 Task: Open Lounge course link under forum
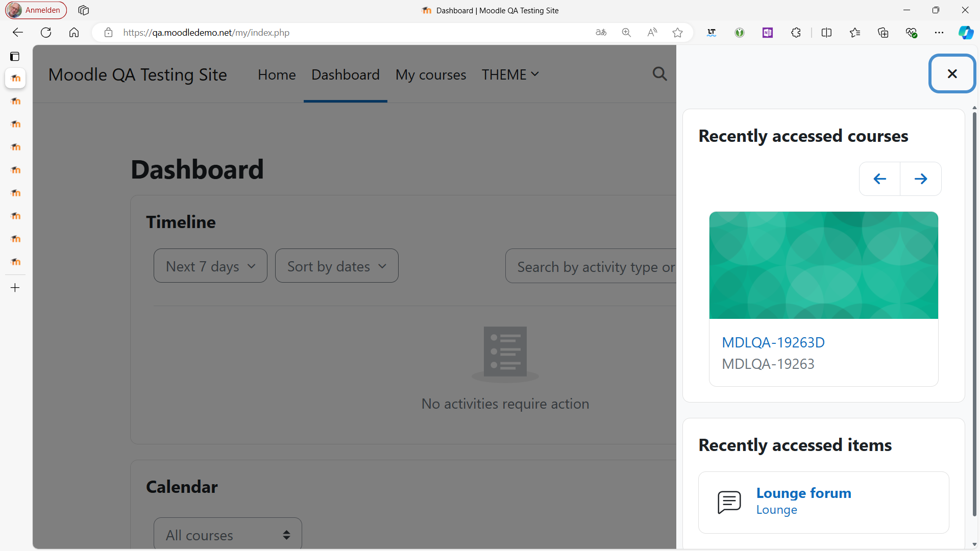coord(776,510)
